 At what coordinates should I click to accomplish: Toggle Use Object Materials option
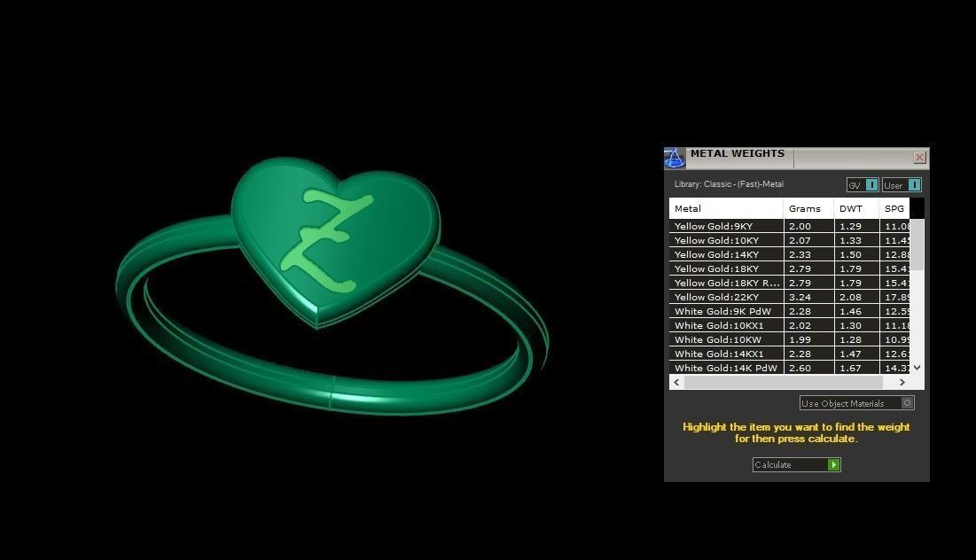[x=856, y=403]
